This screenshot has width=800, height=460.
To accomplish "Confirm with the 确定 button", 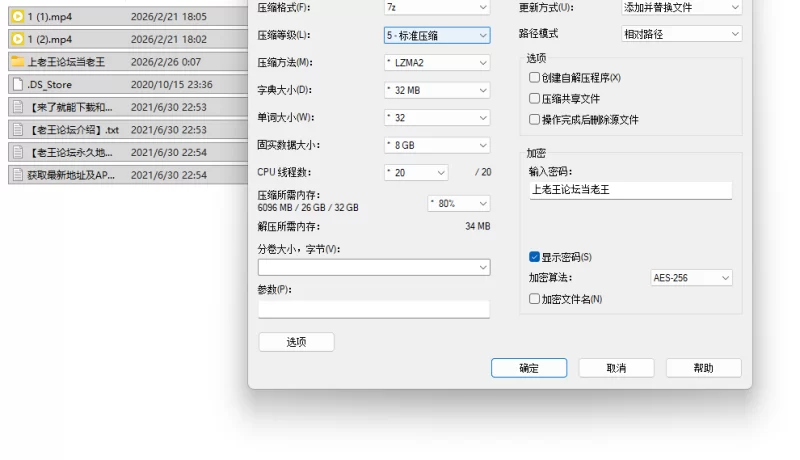I will tap(529, 368).
